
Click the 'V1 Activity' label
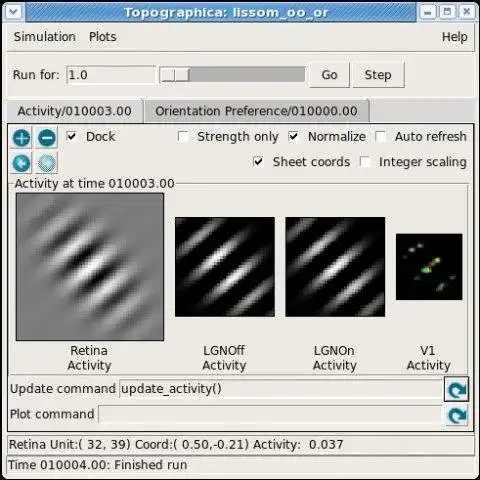429,358
